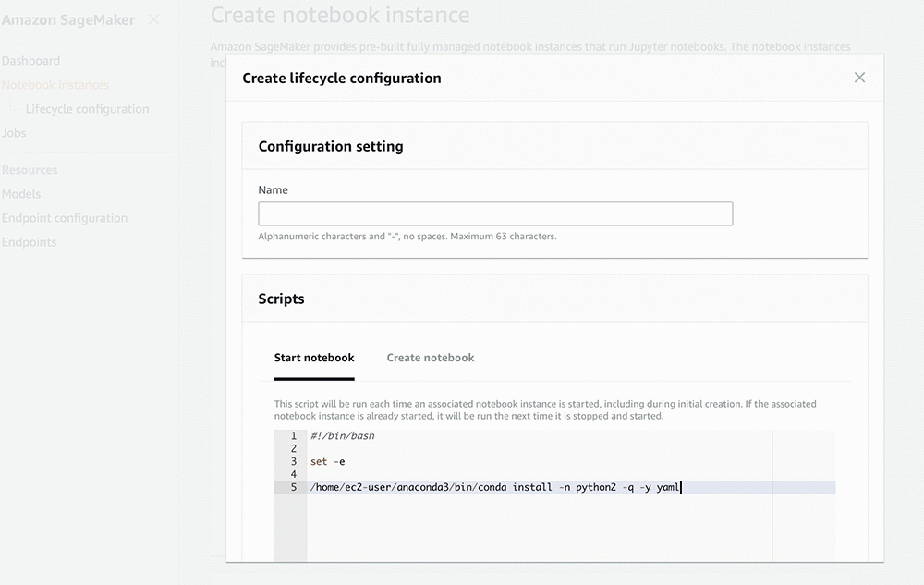This screenshot has width=924, height=585.
Task: Click line number 5 in editor gutter
Action: click(x=293, y=487)
